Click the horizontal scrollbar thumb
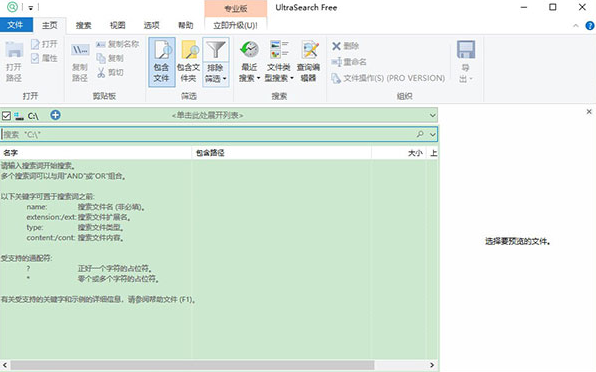596x372 pixels. [192, 365]
